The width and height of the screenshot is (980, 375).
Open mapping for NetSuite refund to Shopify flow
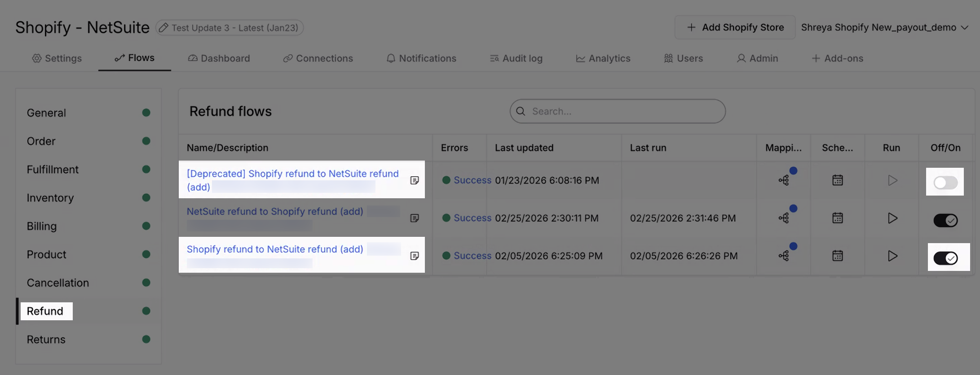(784, 218)
